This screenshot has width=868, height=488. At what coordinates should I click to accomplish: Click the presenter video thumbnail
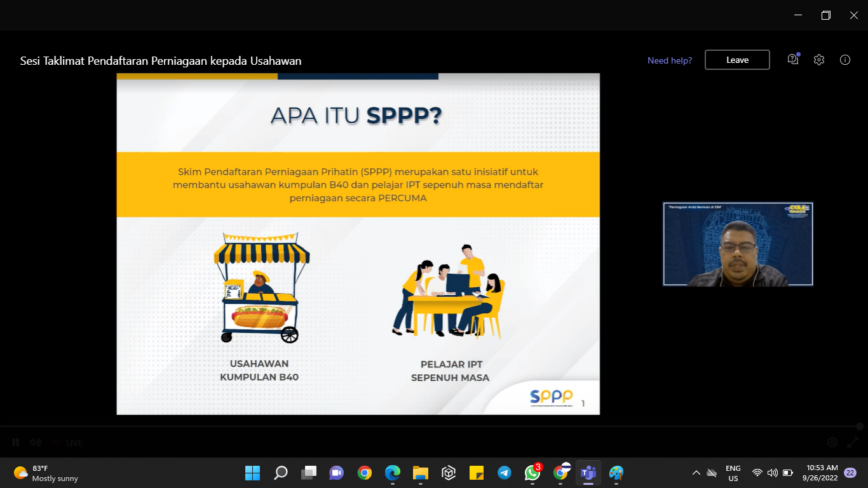pyautogui.click(x=738, y=244)
